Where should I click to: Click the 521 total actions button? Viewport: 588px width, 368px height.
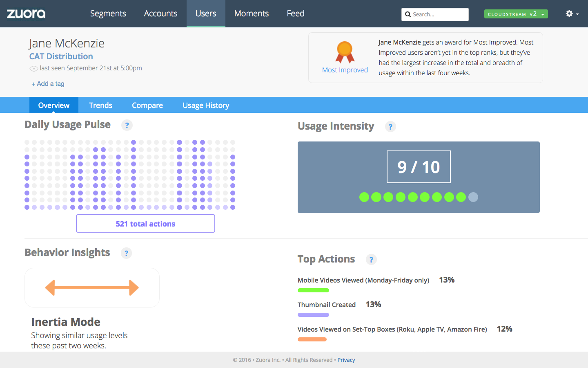pyautogui.click(x=145, y=224)
